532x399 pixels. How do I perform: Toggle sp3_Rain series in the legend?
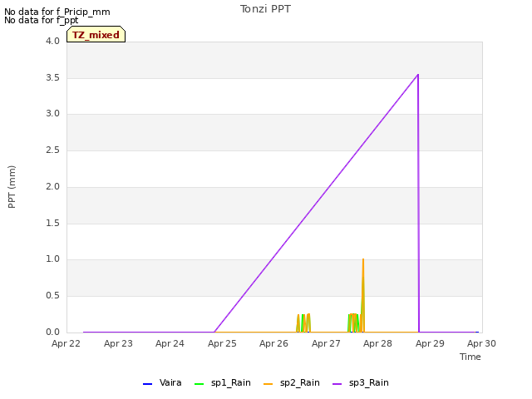pos(361,382)
